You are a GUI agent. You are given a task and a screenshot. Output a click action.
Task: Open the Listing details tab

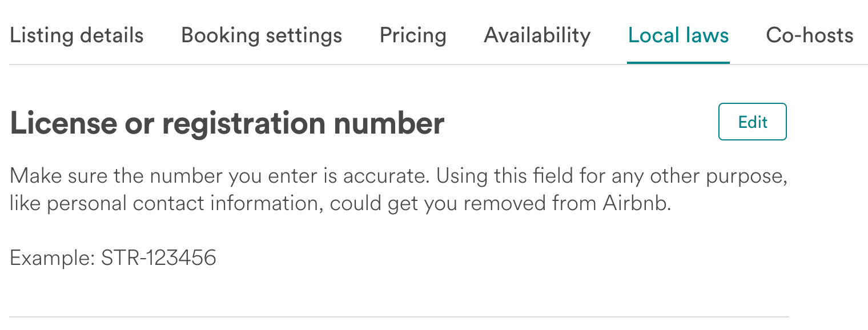(x=77, y=35)
